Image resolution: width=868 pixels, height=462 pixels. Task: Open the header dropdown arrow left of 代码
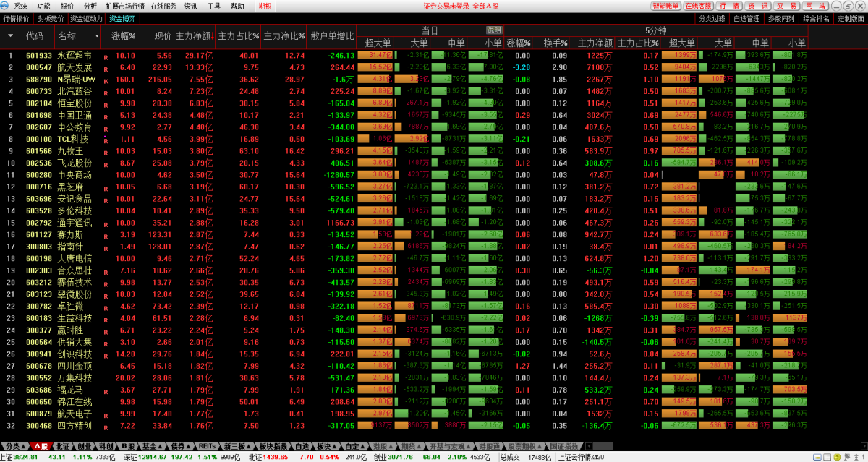[x=10, y=35]
